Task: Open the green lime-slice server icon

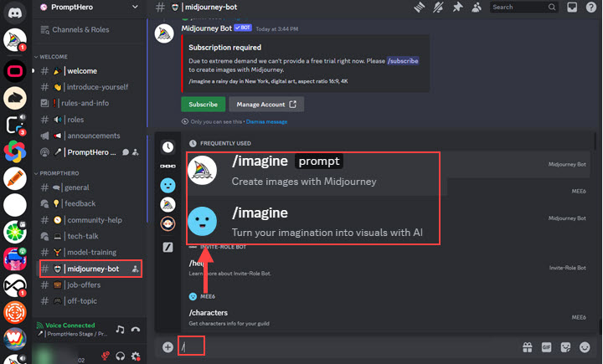Action: 15,232
